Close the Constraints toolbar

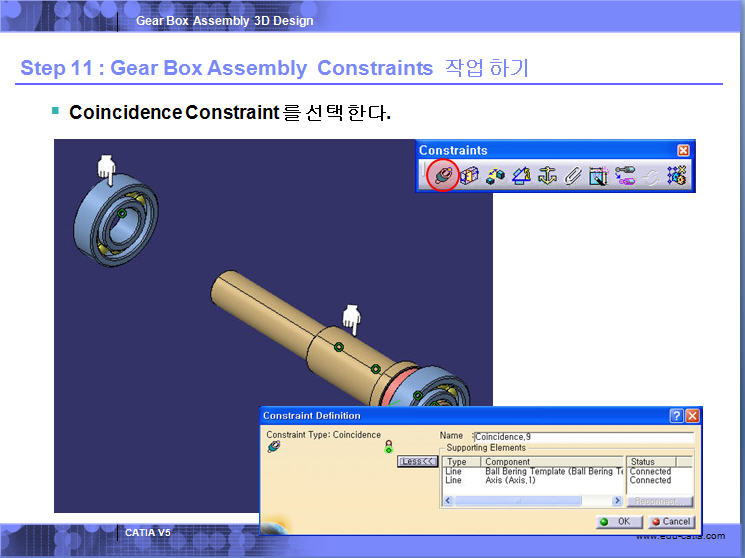pyautogui.click(x=684, y=151)
